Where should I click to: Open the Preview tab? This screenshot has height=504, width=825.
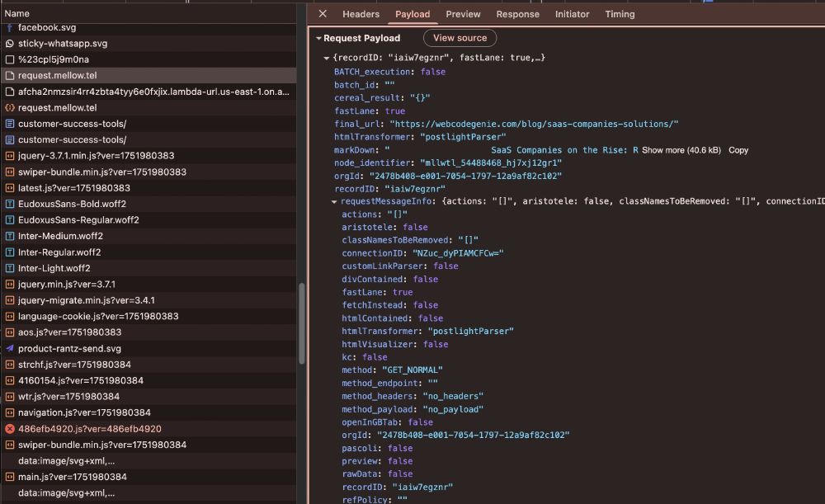pyautogui.click(x=463, y=14)
